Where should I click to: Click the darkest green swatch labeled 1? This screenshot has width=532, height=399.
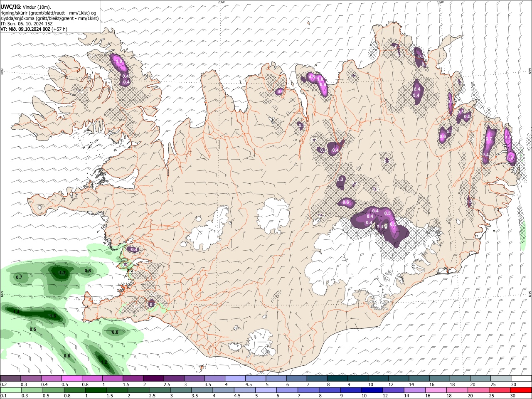[96, 390]
